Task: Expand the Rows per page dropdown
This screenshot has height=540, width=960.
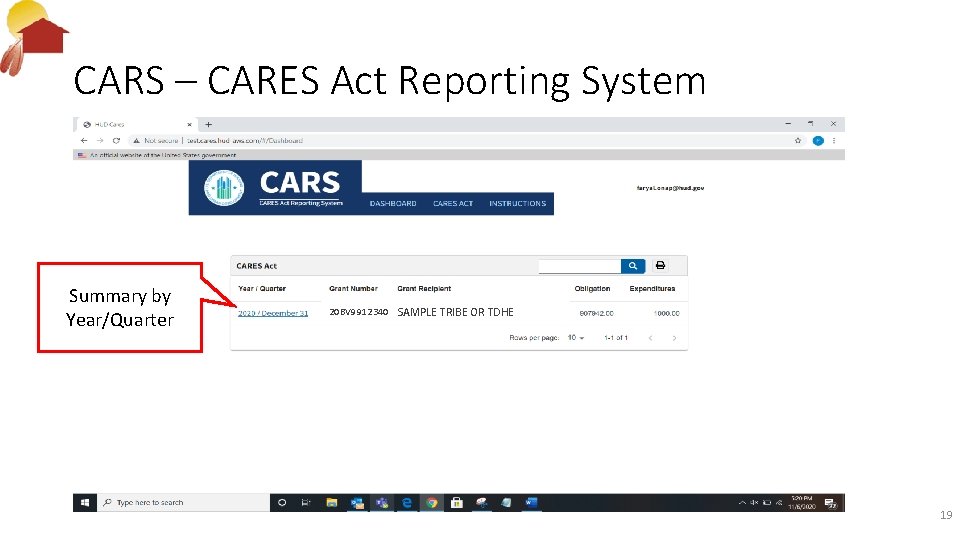Action: (576, 337)
